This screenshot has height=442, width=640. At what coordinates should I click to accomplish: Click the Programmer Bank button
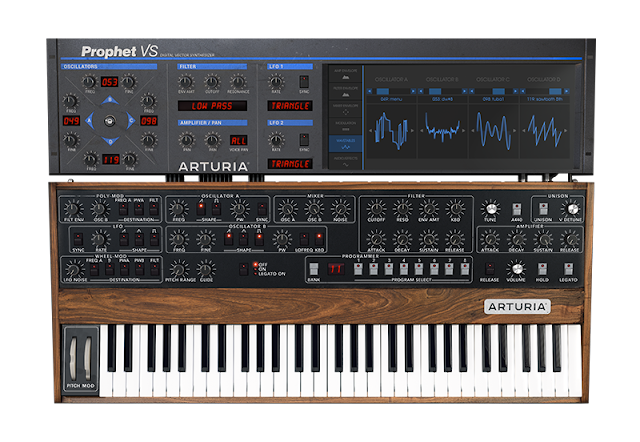coord(313,269)
